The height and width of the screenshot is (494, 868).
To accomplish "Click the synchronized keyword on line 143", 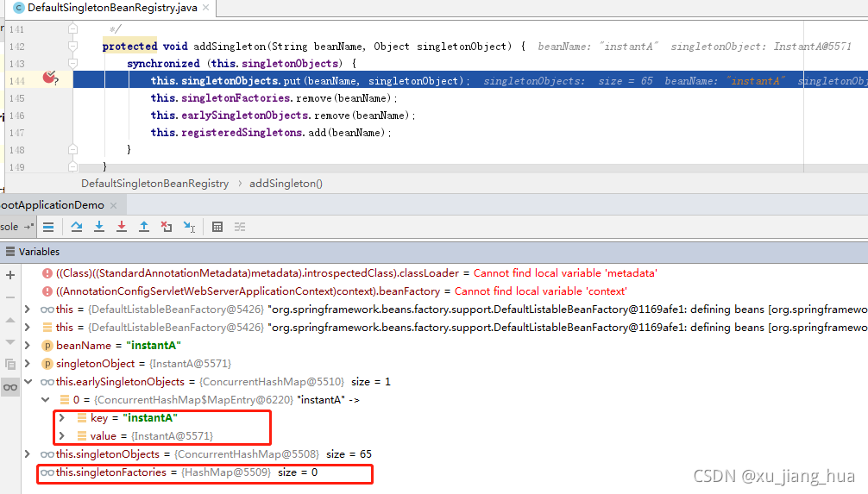I will click(163, 64).
